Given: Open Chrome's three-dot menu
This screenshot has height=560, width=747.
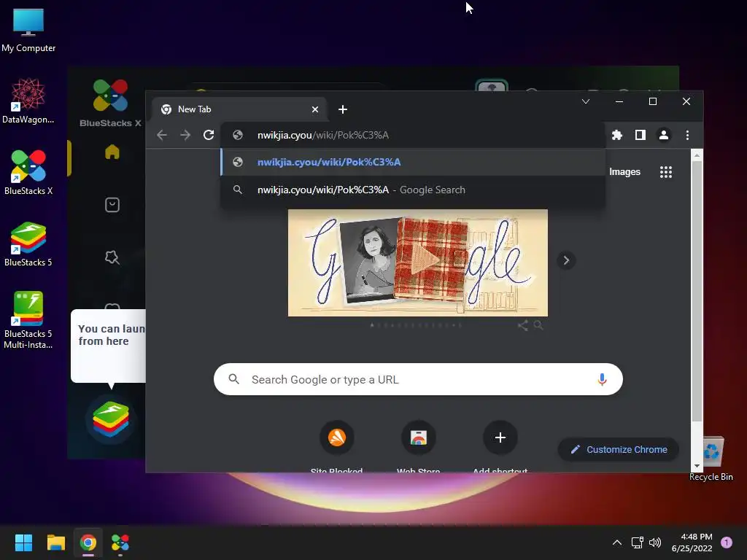Looking at the screenshot, I should [687, 135].
